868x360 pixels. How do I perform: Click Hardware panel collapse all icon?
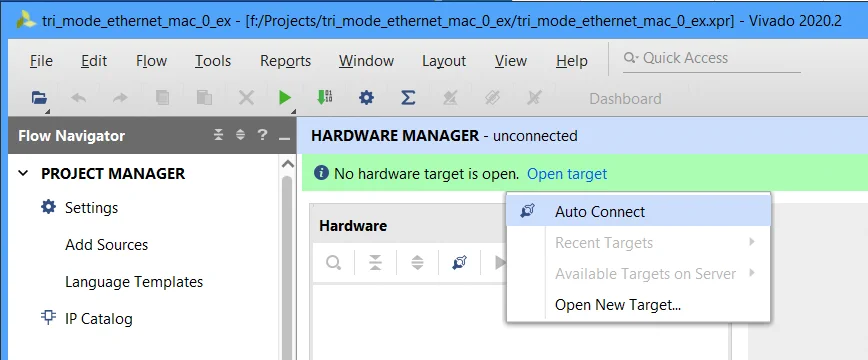[x=375, y=263]
